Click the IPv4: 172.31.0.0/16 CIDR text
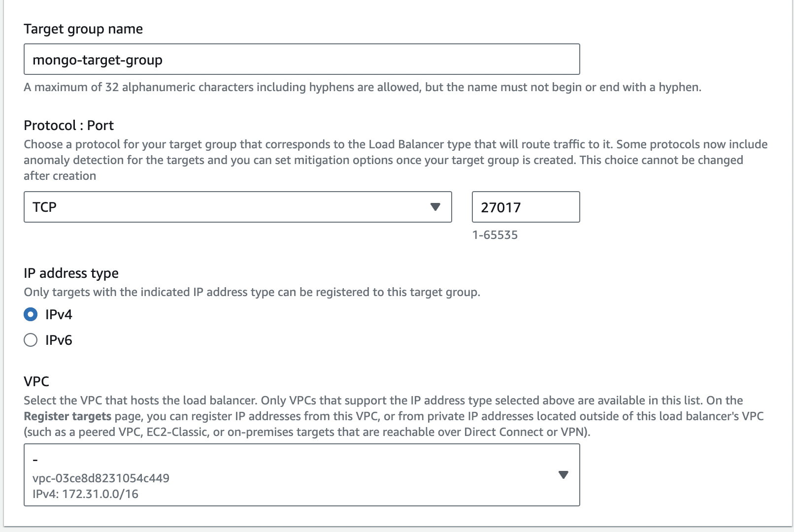Viewport: 794px width, 532px height. [x=85, y=494]
